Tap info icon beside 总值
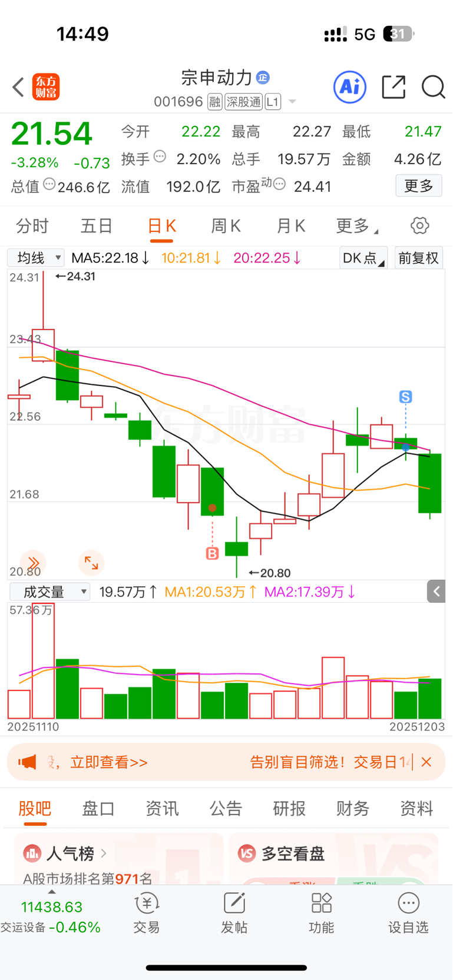 [49, 184]
